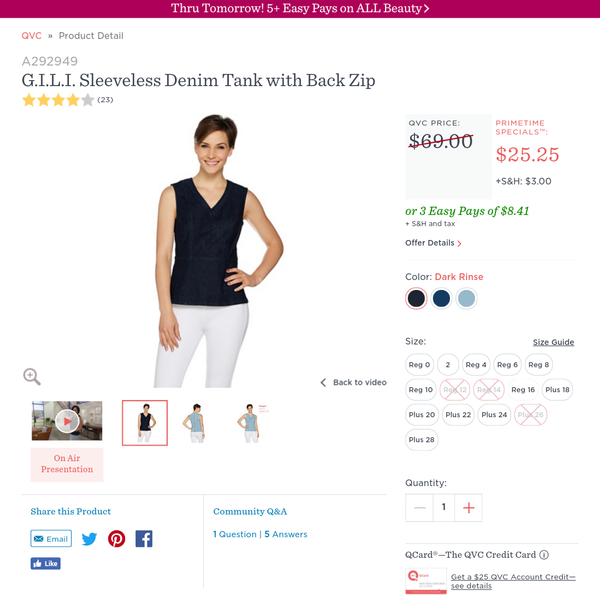Screen dimensions: 600x600
Task: Share product on Pinterest
Action: click(116, 539)
